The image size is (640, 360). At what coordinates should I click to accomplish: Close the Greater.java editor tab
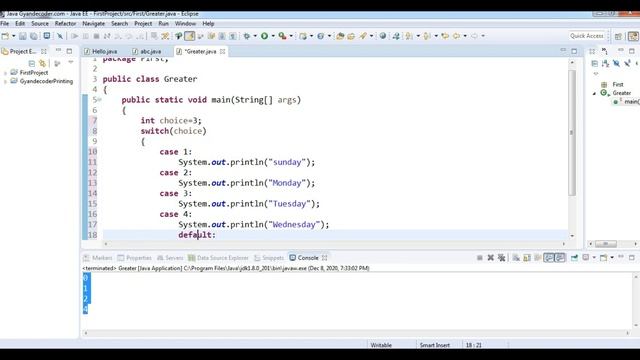(x=222, y=51)
